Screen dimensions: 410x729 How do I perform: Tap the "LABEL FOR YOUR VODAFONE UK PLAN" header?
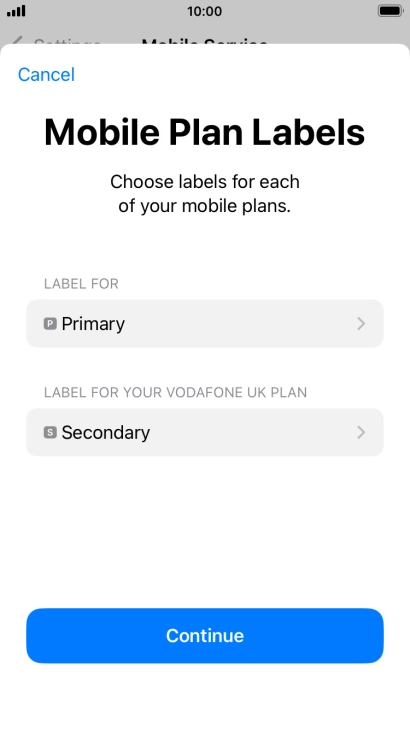pos(175,392)
